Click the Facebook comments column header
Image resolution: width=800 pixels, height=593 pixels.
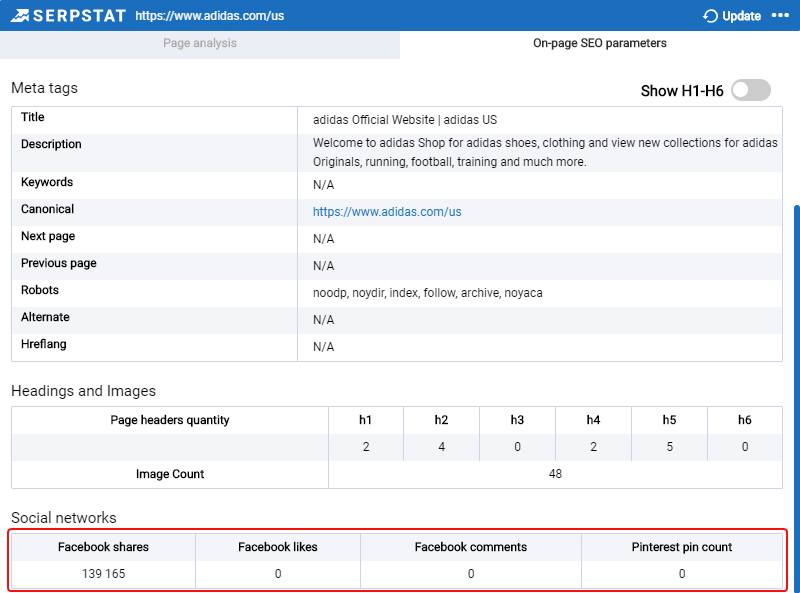pyautogui.click(x=471, y=547)
